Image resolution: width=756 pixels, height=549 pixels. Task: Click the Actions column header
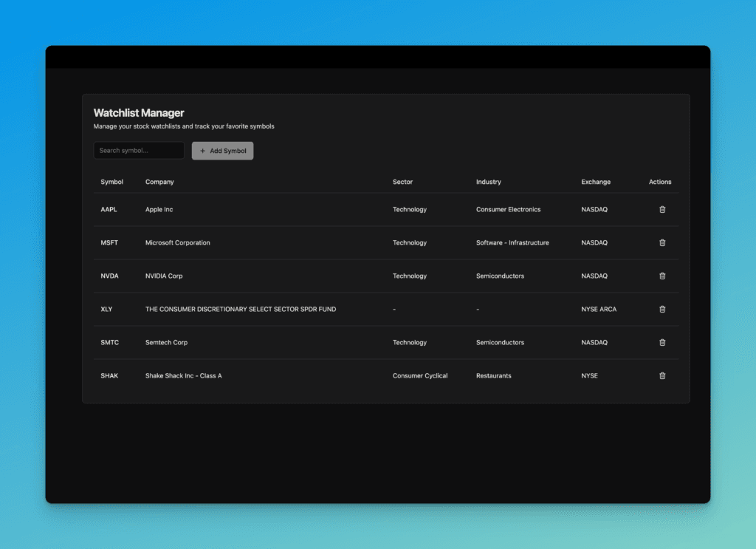[659, 182]
